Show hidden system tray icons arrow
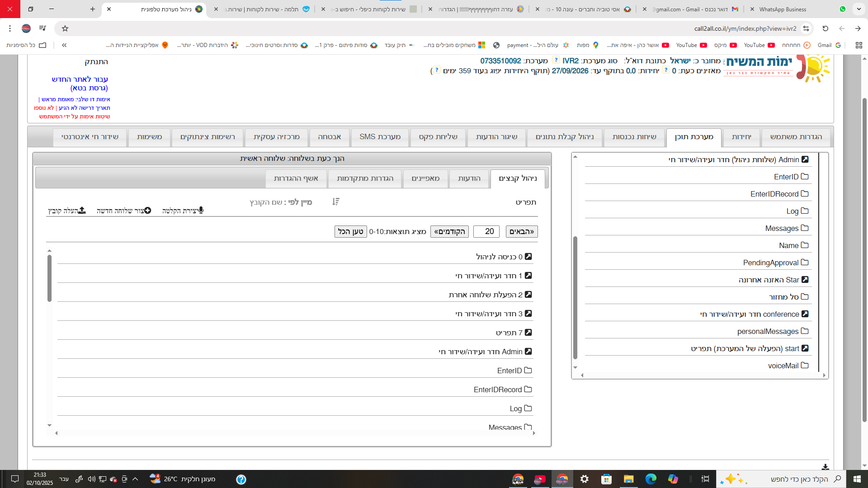Image resolution: width=868 pixels, height=488 pixels. [x=135, y=479]
